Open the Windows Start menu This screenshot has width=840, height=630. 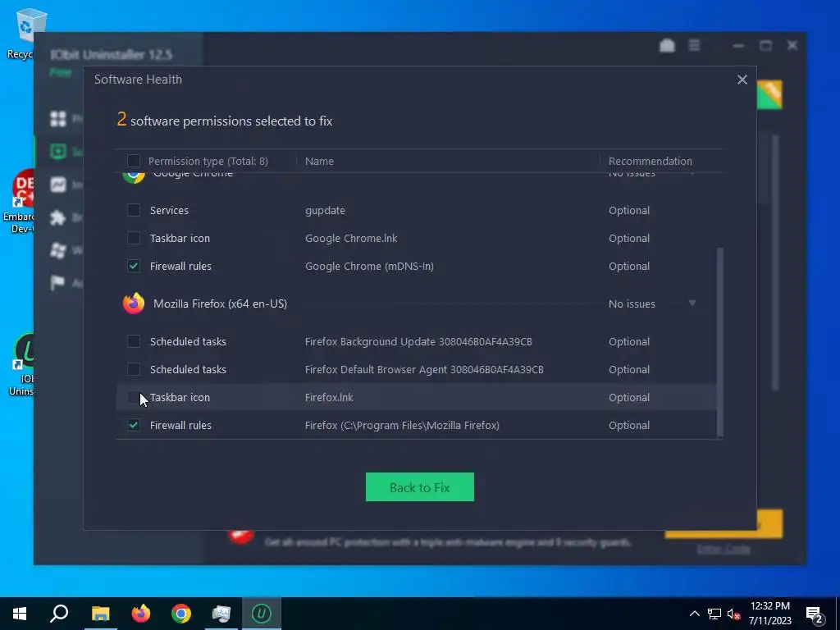20,614
